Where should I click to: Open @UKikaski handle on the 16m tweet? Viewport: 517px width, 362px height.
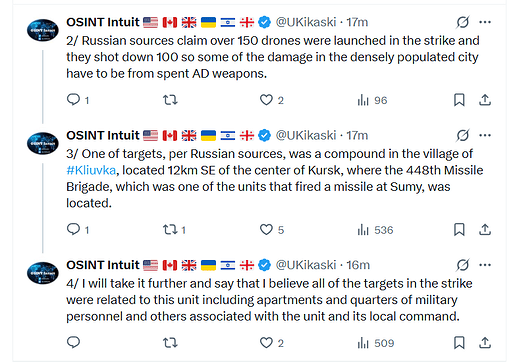pyautogui.click(x=306, y=265)
